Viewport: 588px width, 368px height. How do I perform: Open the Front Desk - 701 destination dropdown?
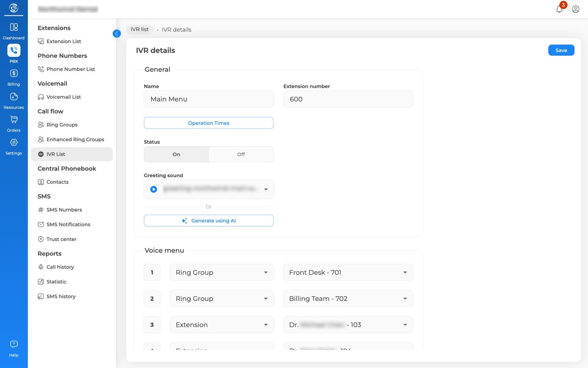348,272
